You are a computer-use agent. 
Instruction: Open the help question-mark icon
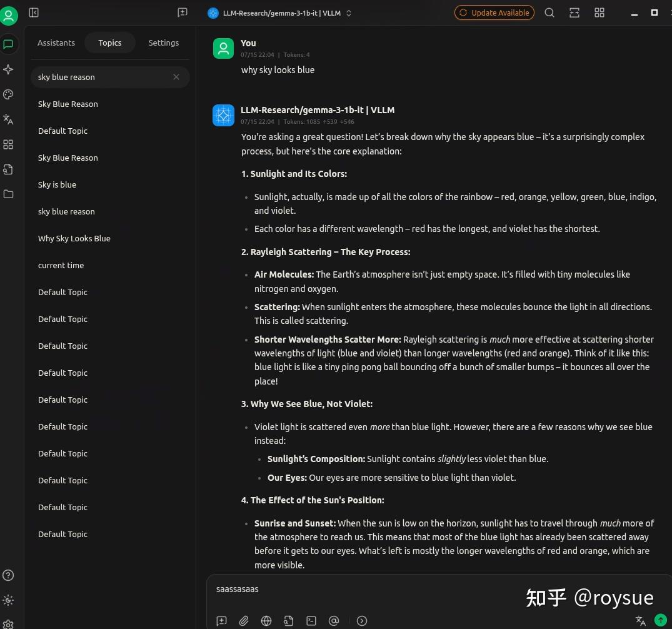pyautogui.click(x=8, y=575)
